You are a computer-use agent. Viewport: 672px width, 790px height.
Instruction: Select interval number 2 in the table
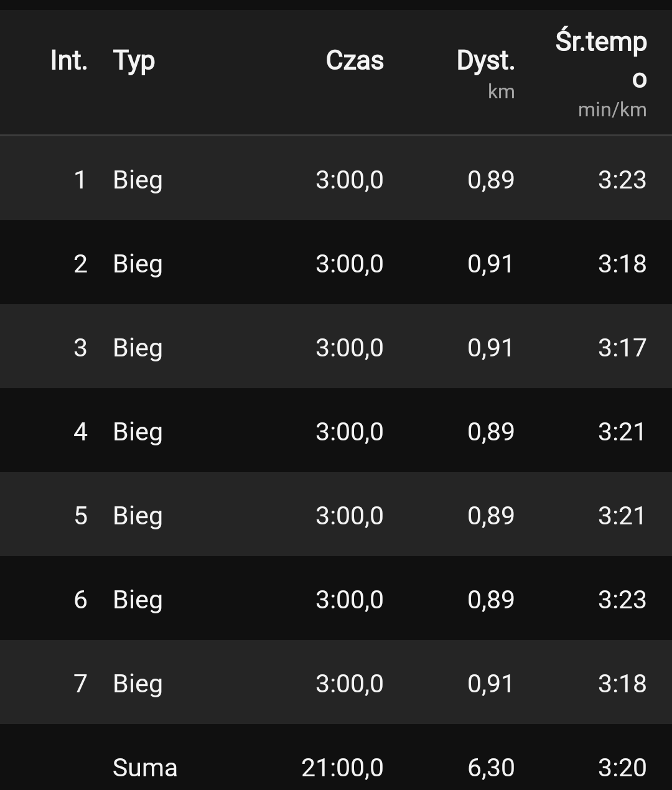80,264
